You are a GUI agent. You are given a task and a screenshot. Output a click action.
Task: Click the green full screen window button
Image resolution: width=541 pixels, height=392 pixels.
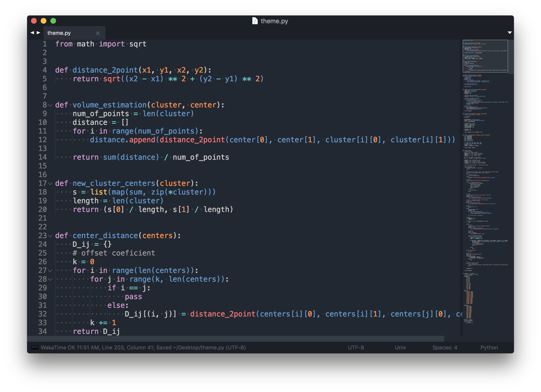pyautogui.click(x=53, y=21)
